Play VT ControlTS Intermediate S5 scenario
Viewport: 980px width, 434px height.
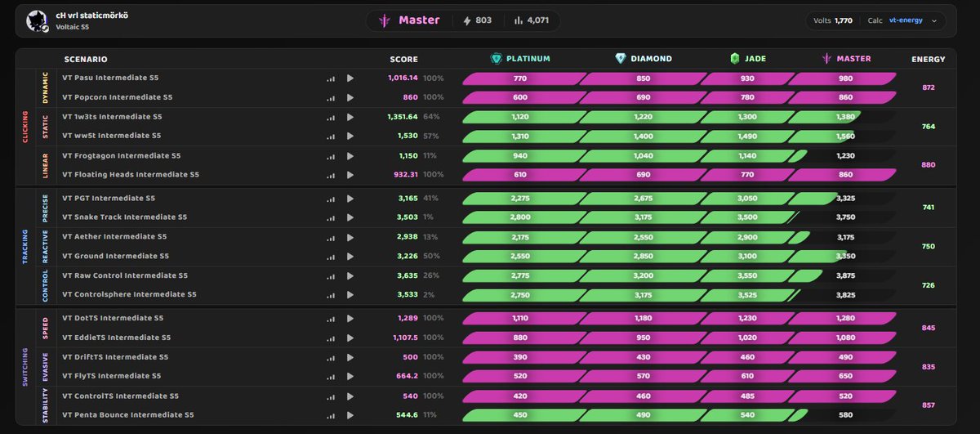(x=350, y=396)
